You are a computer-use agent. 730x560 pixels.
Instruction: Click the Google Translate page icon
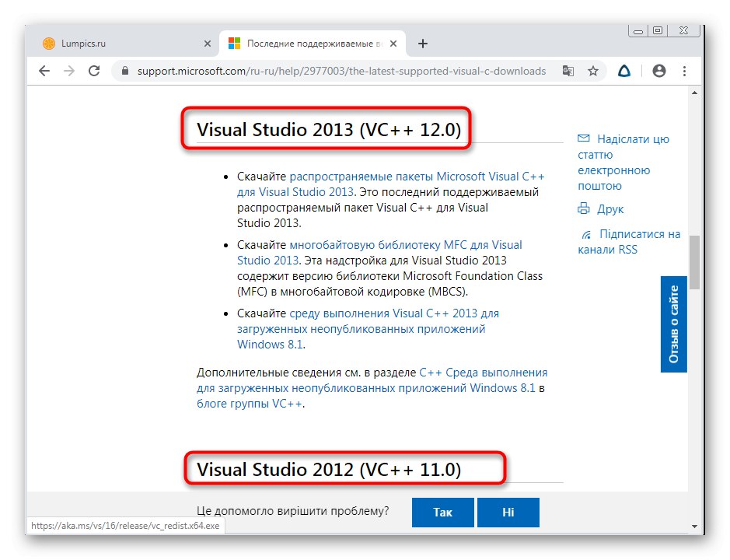coord(568,71)
